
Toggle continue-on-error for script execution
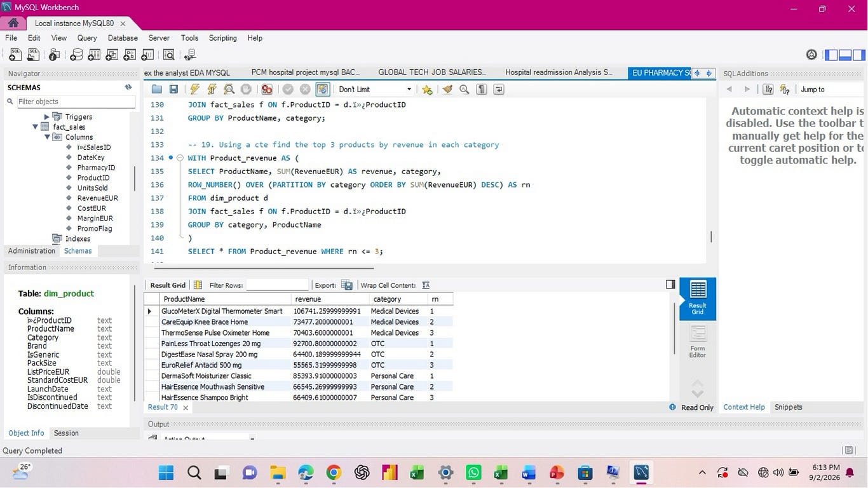pyautogui.click(x=267, y=90)
